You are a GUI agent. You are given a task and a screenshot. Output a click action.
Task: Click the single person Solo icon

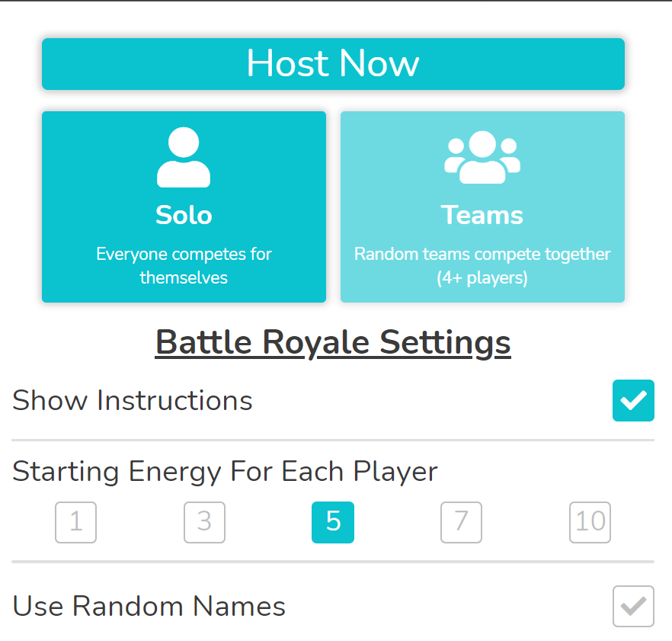tap(184, 158)
